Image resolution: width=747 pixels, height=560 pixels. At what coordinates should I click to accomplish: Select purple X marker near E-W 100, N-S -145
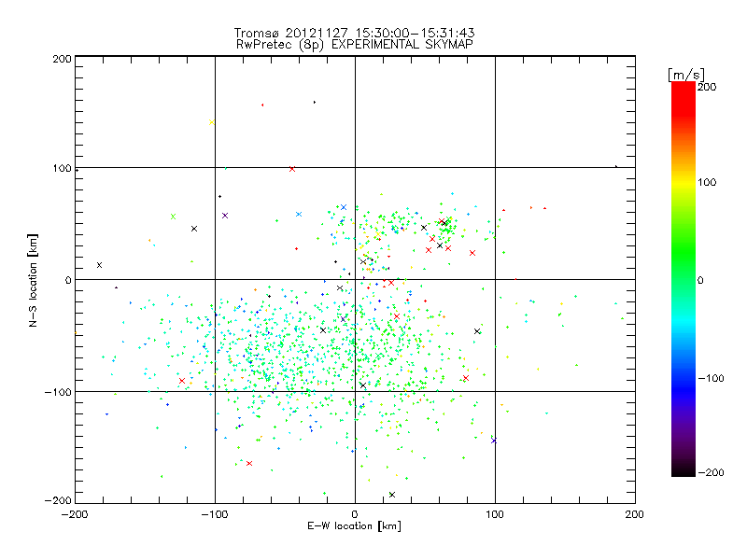pyautogui.click(x=494, y=441)
